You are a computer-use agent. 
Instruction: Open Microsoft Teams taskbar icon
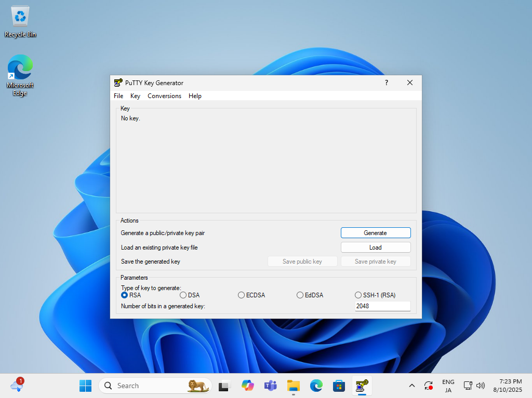tap(271, 386)
